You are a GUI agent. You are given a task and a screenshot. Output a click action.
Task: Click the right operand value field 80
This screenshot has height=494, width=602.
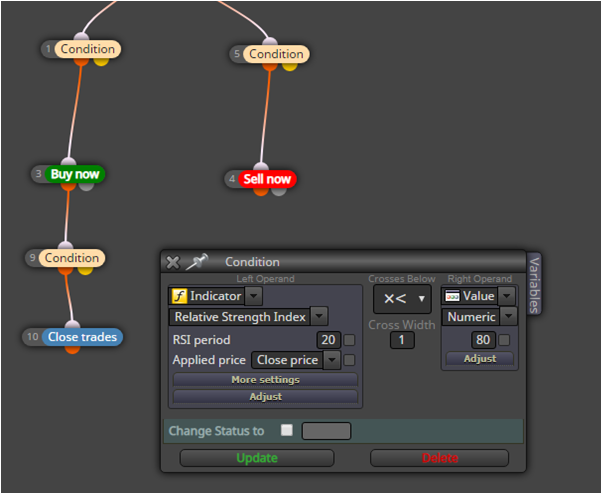pyautogui.click(x=483, y=340)
